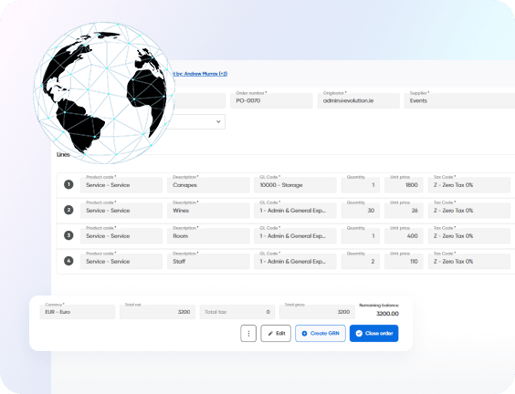Image resolution: width=515 pixels, height=394 pixels.
Task: Click Quantity 30 field
Action: point(360,210)
